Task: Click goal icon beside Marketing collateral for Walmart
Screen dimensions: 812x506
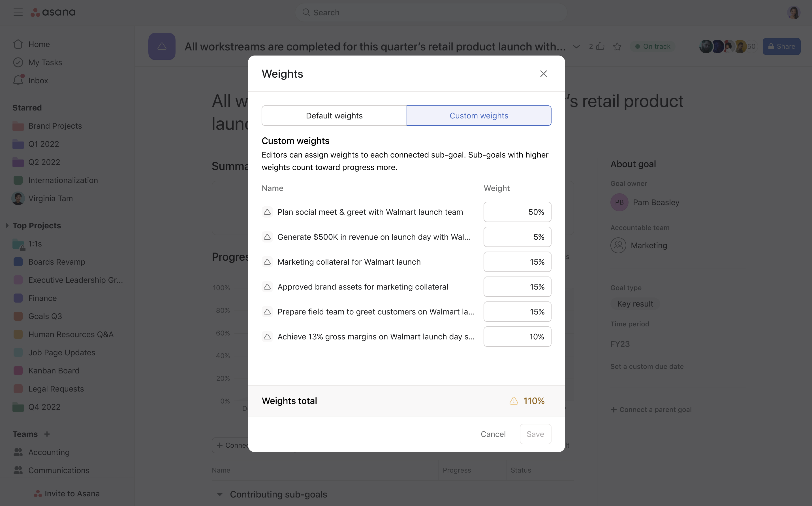Action: 267,262
